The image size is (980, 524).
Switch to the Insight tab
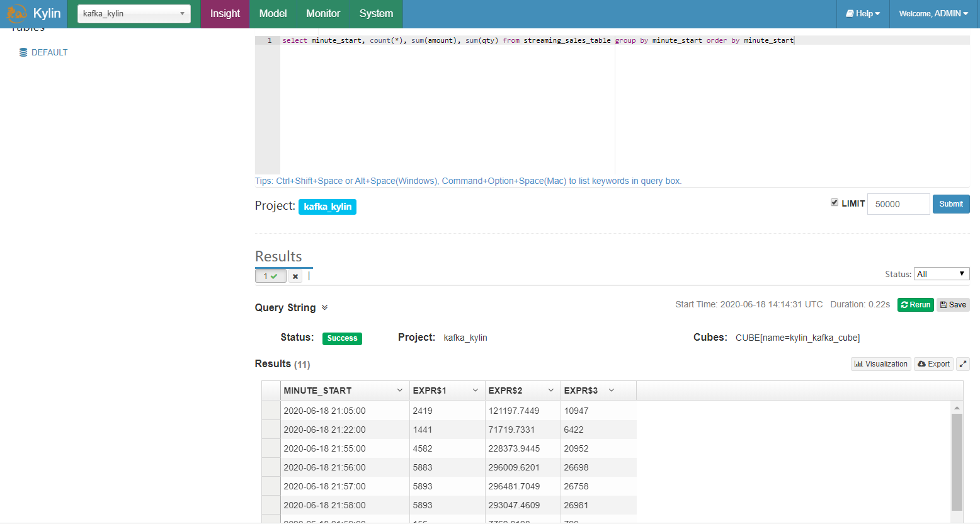pos(225,14)
